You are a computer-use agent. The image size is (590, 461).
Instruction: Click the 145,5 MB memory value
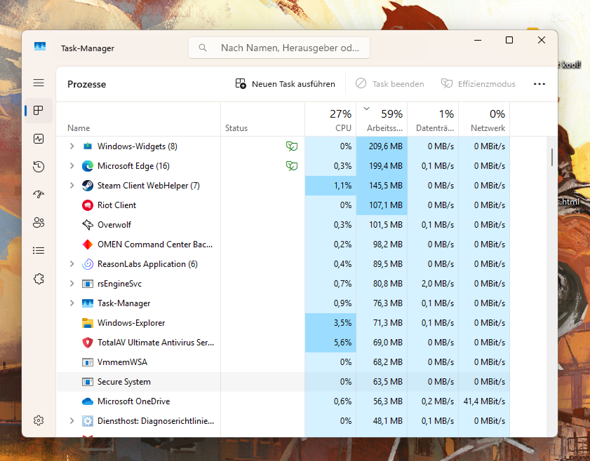(385, 186)
